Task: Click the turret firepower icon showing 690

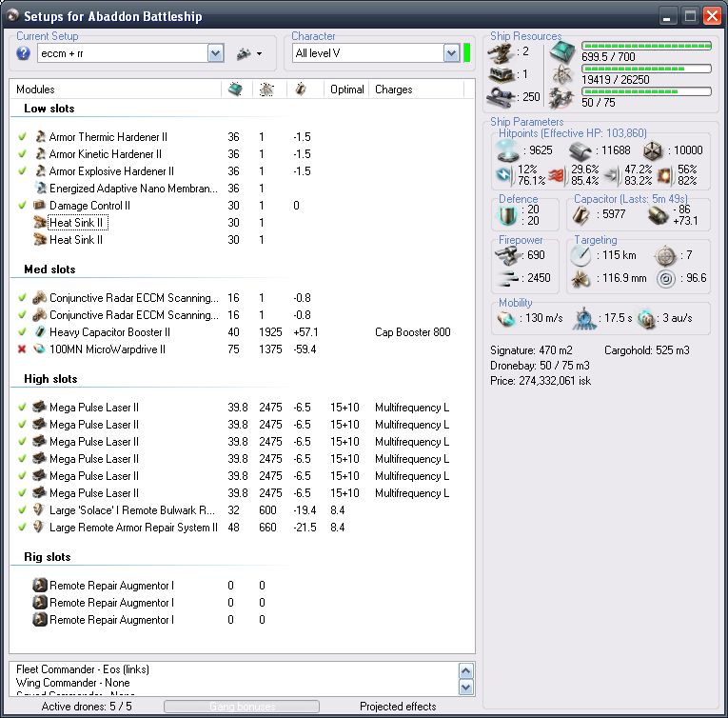Action: pos(507,255)
